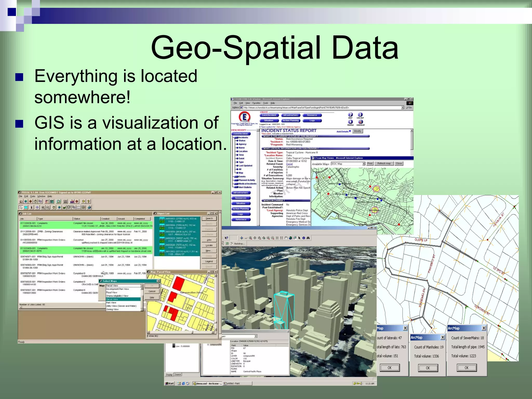Select the arrow Select Features tool in ArcScene
532x399 pixels.
[x=299, y=238]
